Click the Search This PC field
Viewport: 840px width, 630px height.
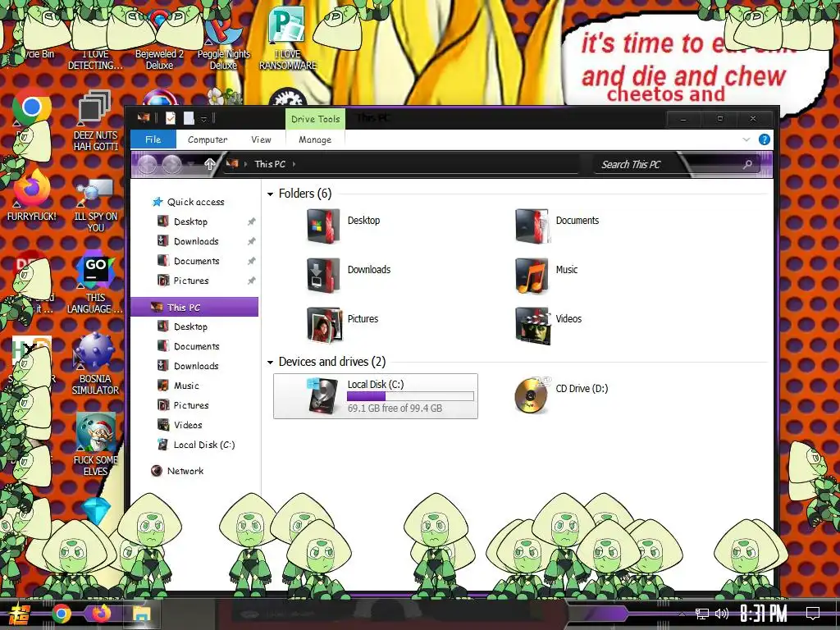click(x=674, y=164)
